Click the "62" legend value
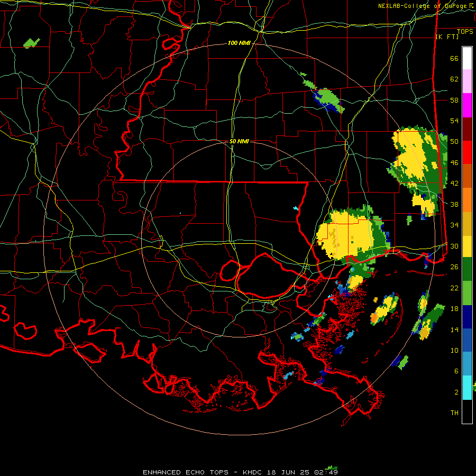476x476 pixels. click(454, 79)
